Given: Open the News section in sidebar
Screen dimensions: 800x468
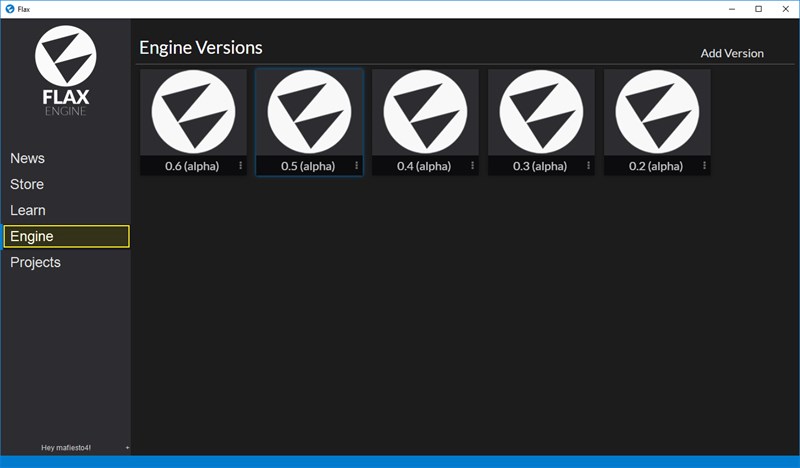Looking at the screenshot, I should point(28,158).
